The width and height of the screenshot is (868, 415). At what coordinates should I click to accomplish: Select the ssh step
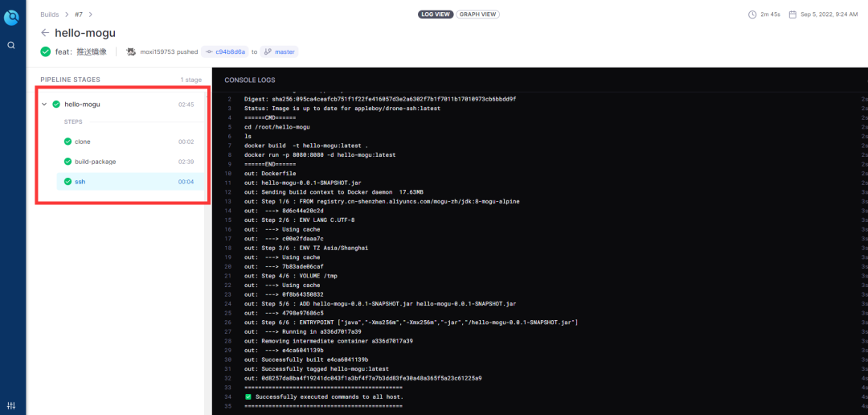click(131, 182)
